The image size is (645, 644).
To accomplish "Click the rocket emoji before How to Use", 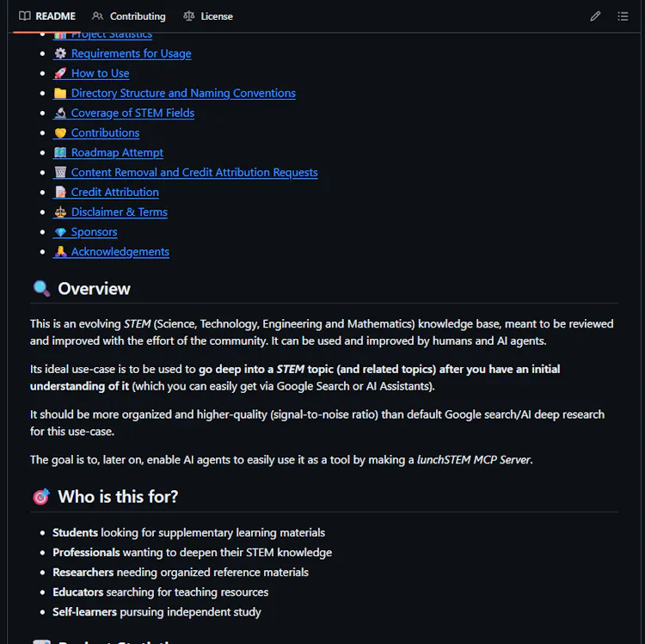I will pos(60,73).
